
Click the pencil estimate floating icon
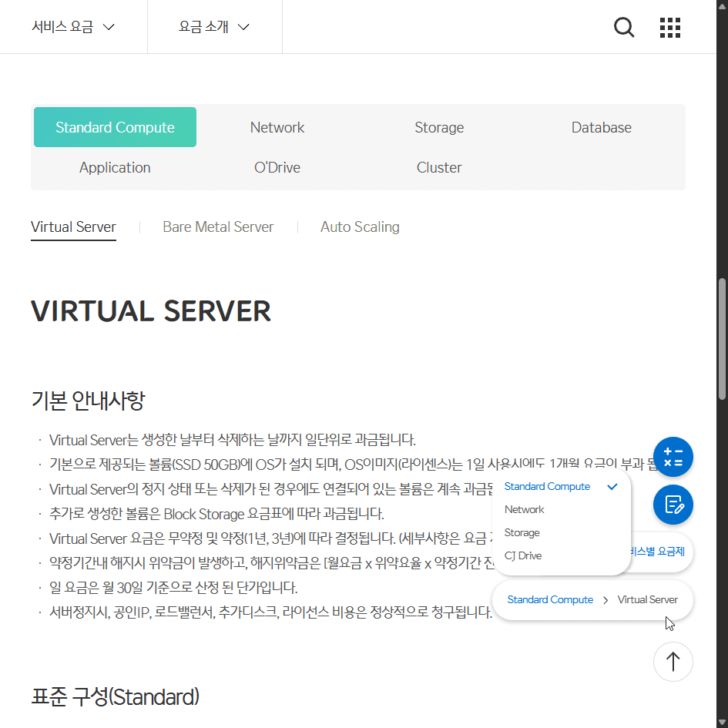(x=673, y=505)
